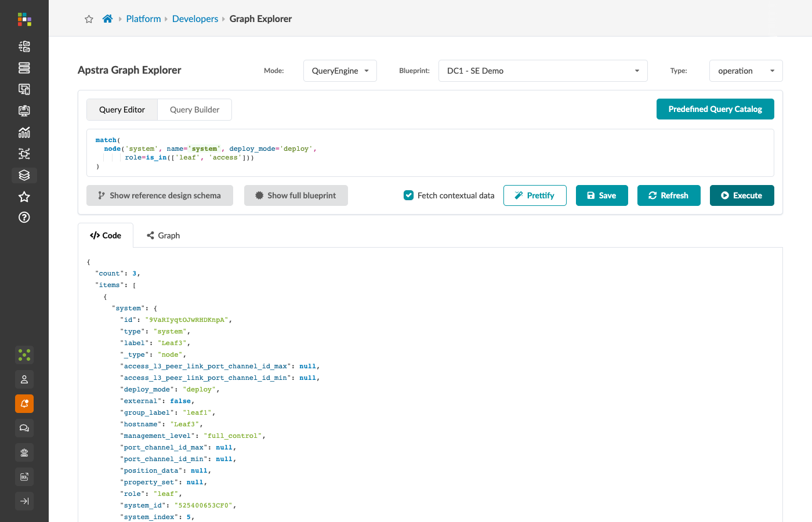Open the Favorites star icon in sidebar
This screenshot has height=522, width=812.
[24, 197]
